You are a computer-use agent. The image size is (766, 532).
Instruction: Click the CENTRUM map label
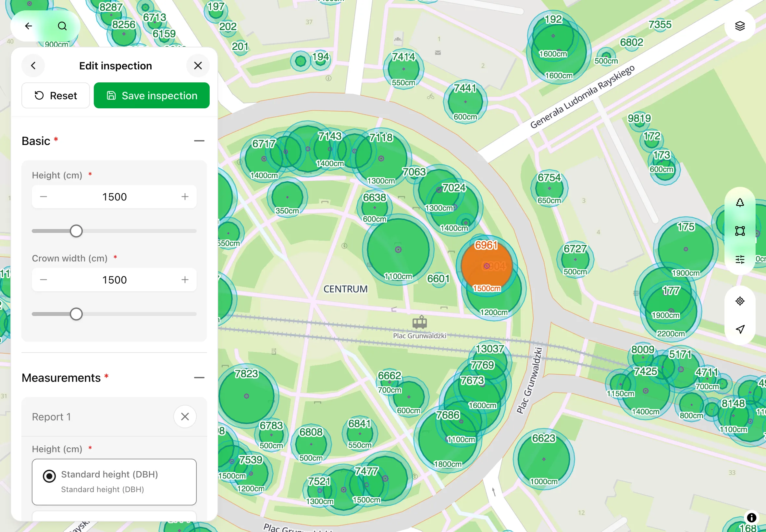(345, 289)
